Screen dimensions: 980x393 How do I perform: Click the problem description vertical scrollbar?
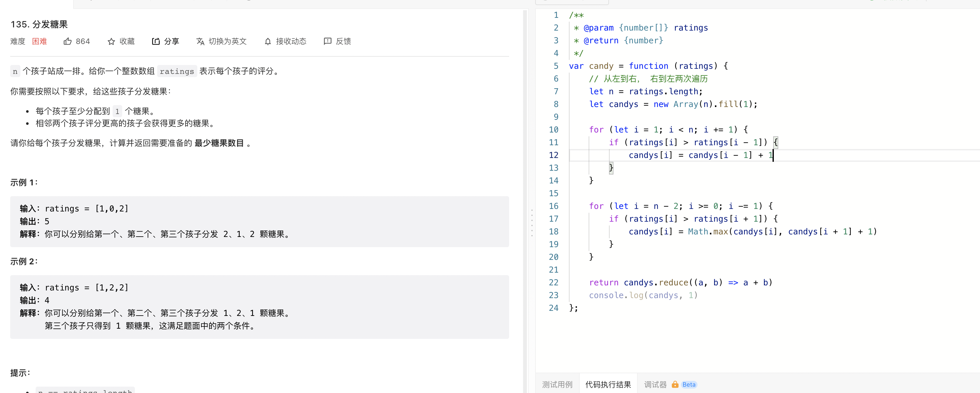(x=525, y=190)
